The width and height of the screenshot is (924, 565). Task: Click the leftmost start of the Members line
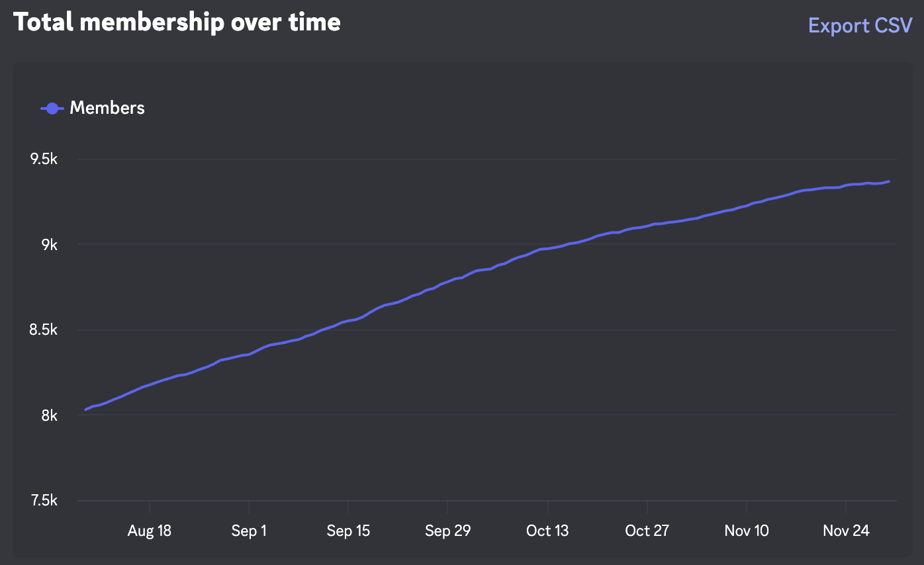click(86, 410)
